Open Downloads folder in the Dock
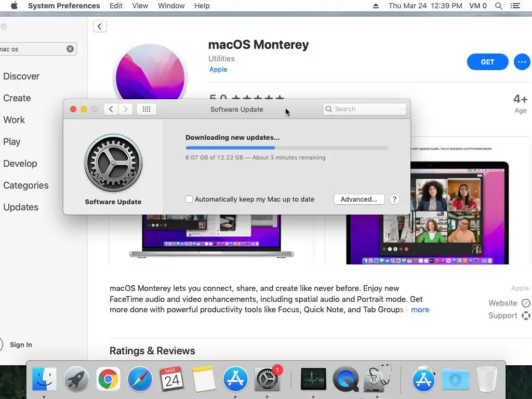This screenshot has width=532, height=399. [455, 379]
